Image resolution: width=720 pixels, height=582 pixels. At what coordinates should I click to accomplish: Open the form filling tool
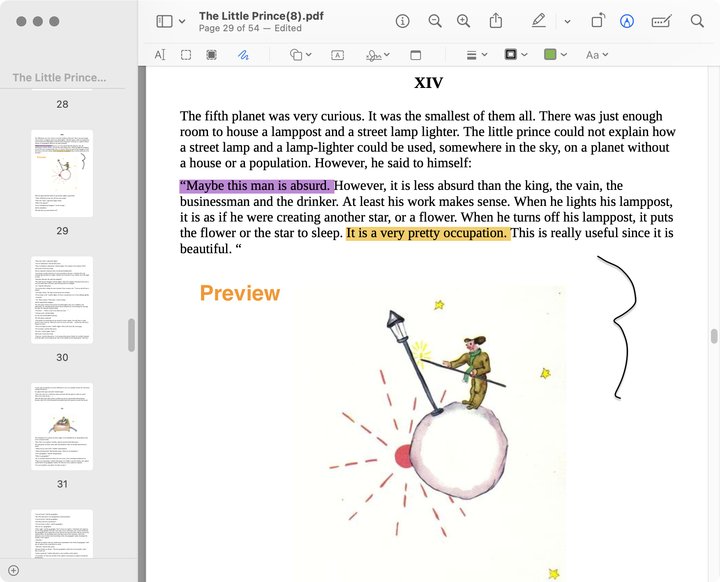coord(661,21)
